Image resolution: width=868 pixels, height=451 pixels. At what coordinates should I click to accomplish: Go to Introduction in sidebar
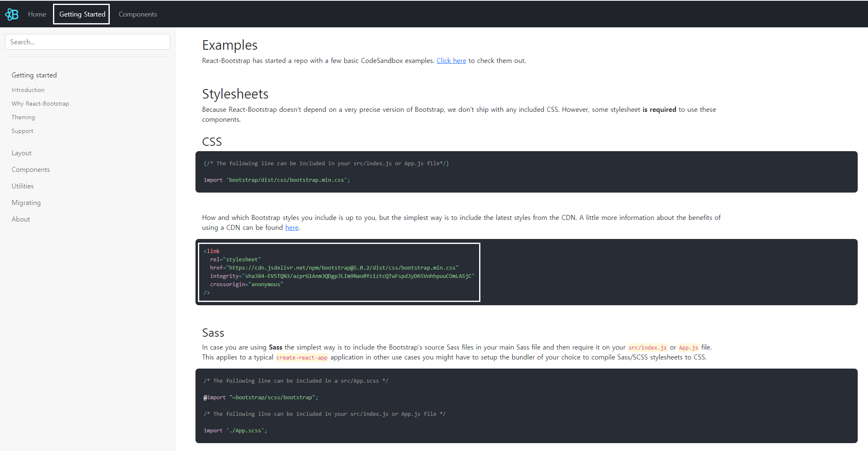point(28,90)
